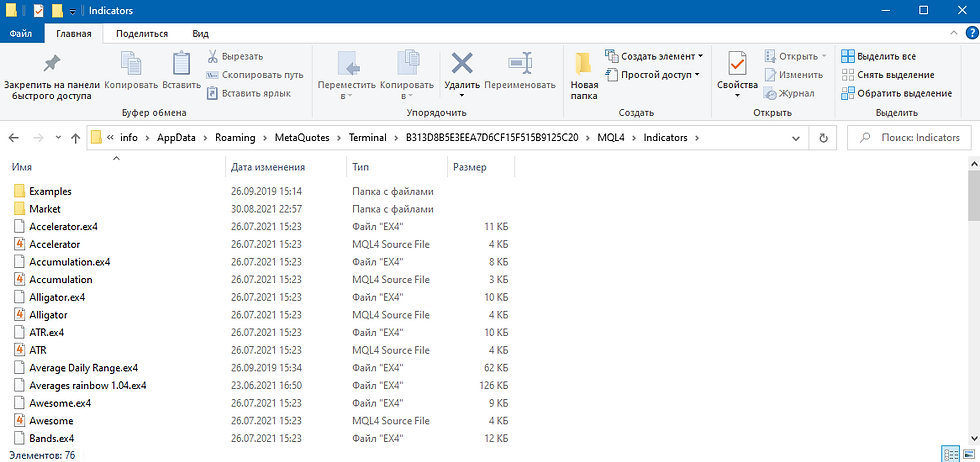Collapse the ribbon with the chevron
The width and height of the screenshot is (980, 462).
click(x=953, y=33)
